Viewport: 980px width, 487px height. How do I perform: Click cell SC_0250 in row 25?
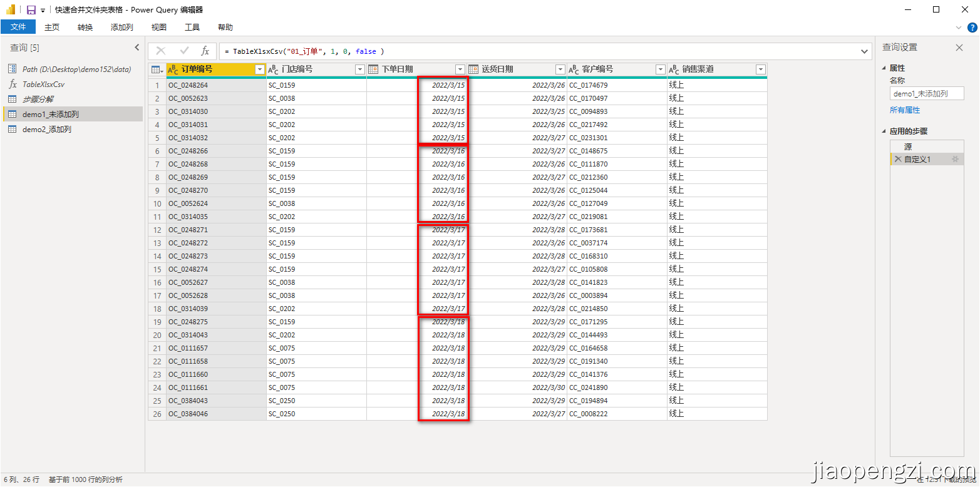[316, 401]
